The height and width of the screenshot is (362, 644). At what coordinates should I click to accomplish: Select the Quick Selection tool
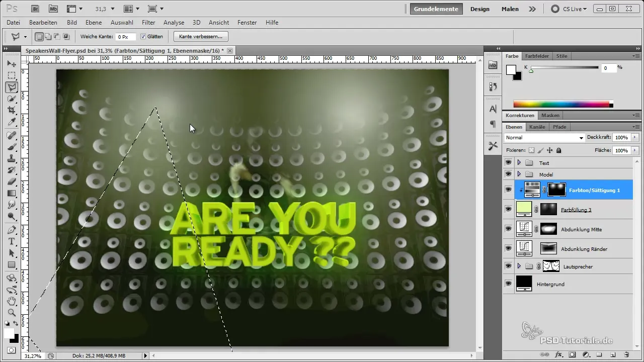pyautogui.click(x=12, y=99)
